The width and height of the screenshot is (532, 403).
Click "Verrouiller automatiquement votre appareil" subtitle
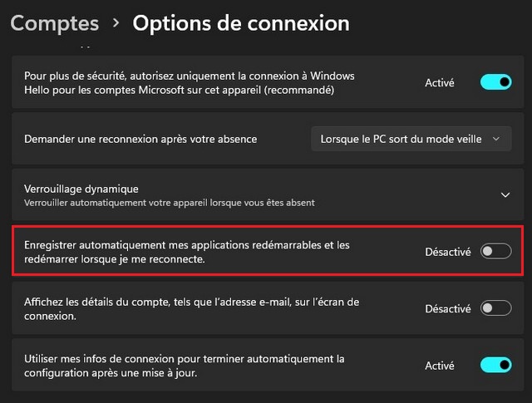pos(170,202)
